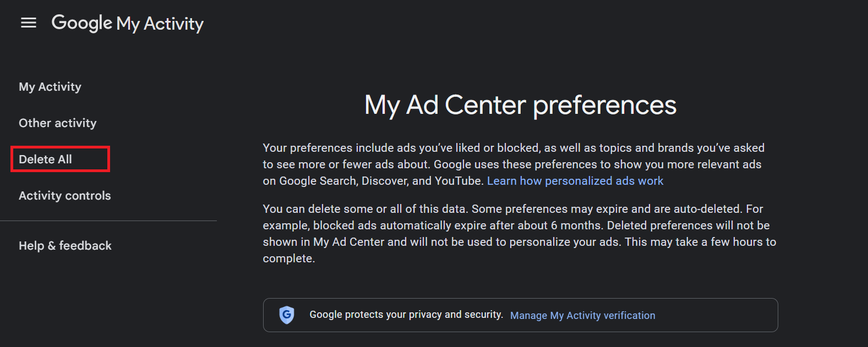
Task: Open Manage My Activity verification link
Action: 583,316
